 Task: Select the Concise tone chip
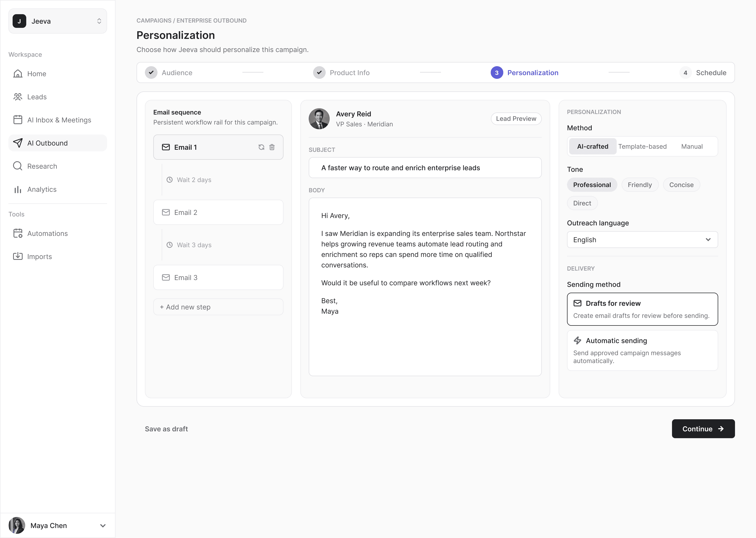coord(681,185)
